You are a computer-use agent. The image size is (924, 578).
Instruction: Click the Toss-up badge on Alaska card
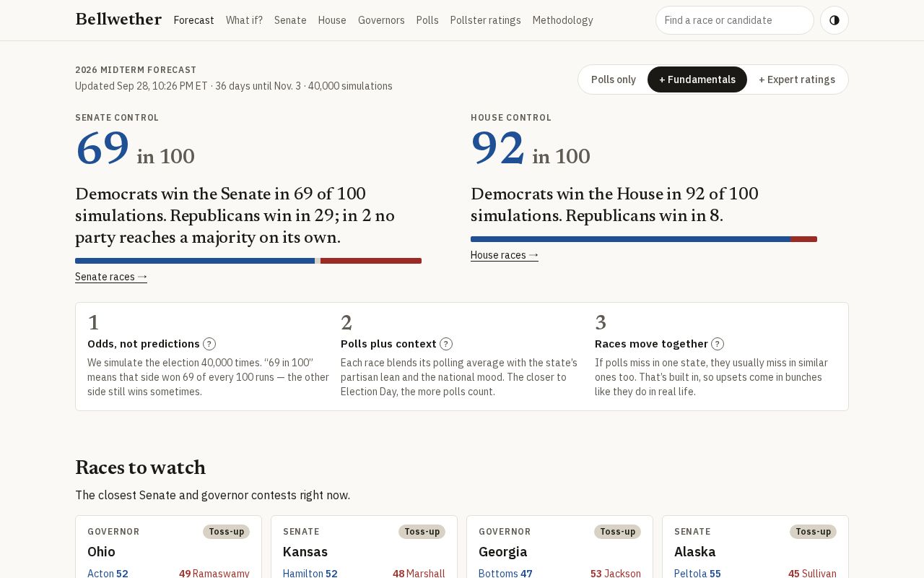pos(814,532)
